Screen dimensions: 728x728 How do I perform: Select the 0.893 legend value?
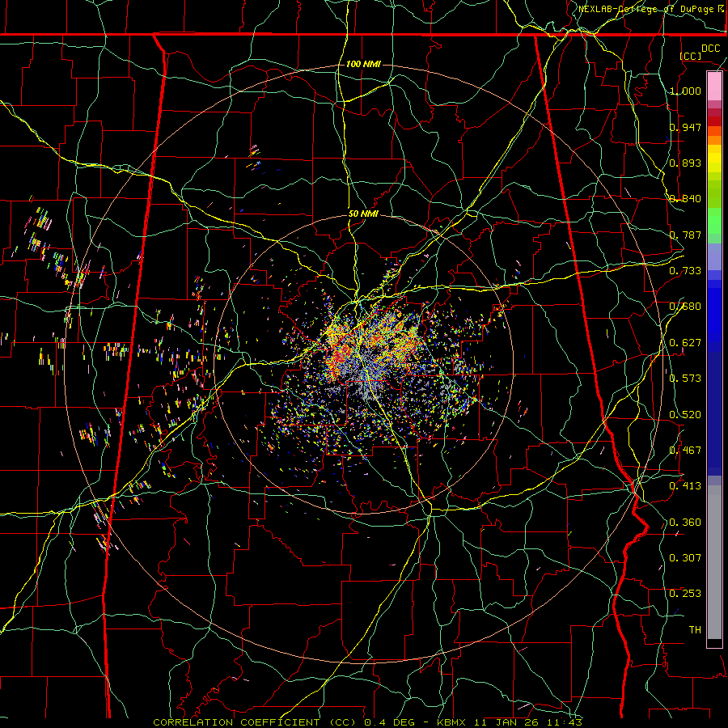pyautogui.click(x=685, y=163)
